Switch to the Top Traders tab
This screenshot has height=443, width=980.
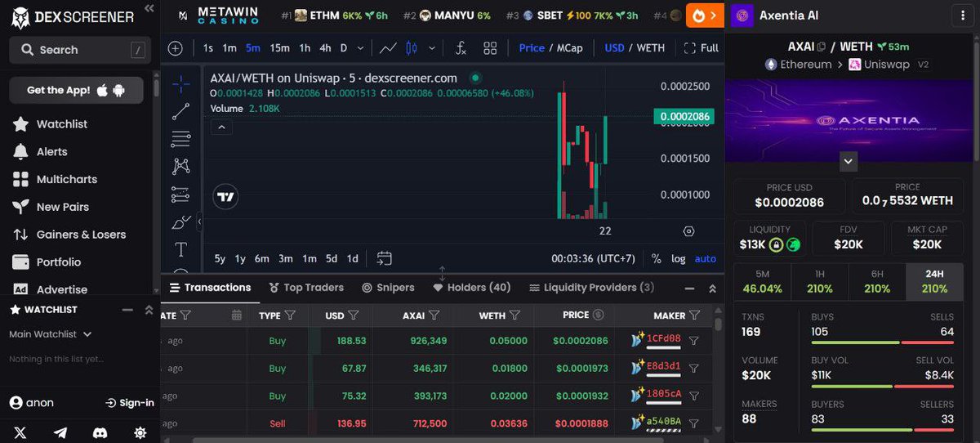pos(306,288)
